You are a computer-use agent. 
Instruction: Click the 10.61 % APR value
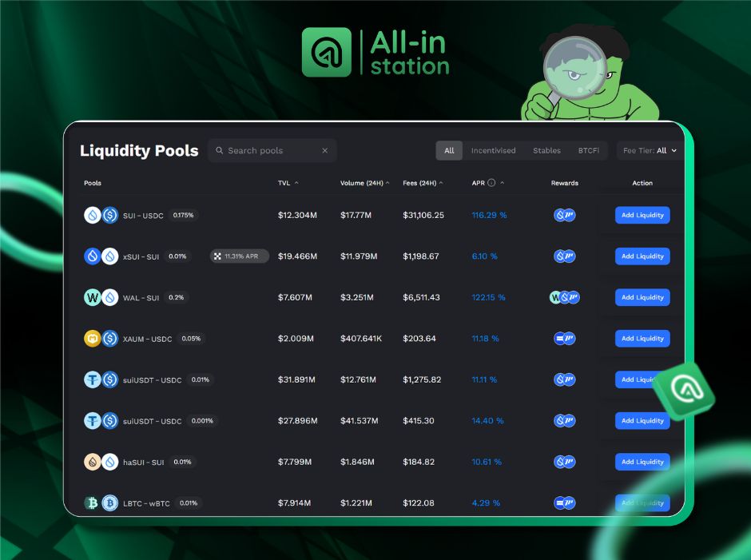(x=487, y=462)
